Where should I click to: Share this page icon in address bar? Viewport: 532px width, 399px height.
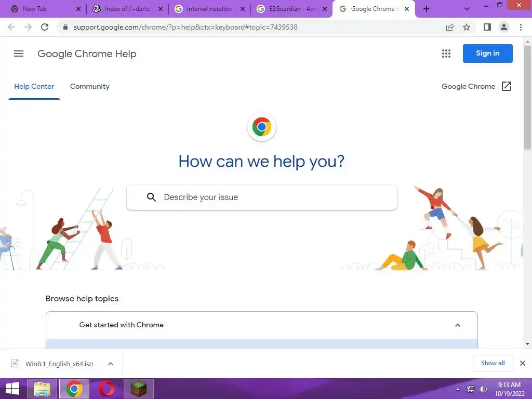click(x=450, y=27)
